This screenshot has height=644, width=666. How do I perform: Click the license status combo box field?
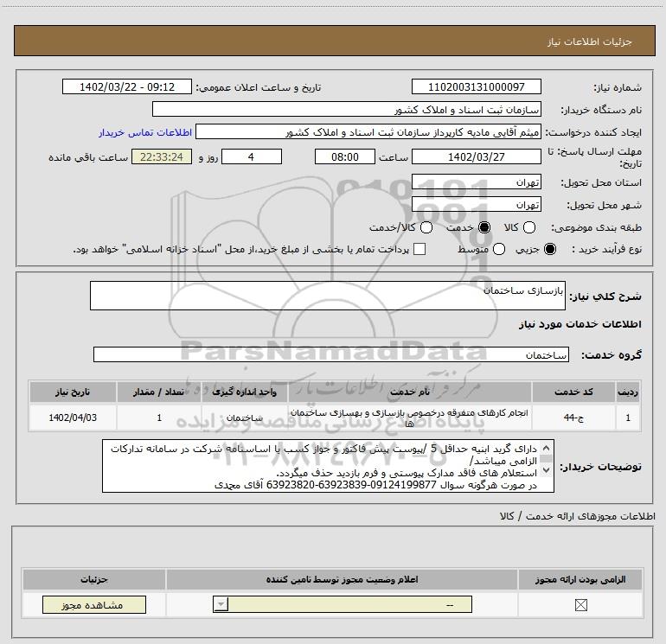pos(343,604)
